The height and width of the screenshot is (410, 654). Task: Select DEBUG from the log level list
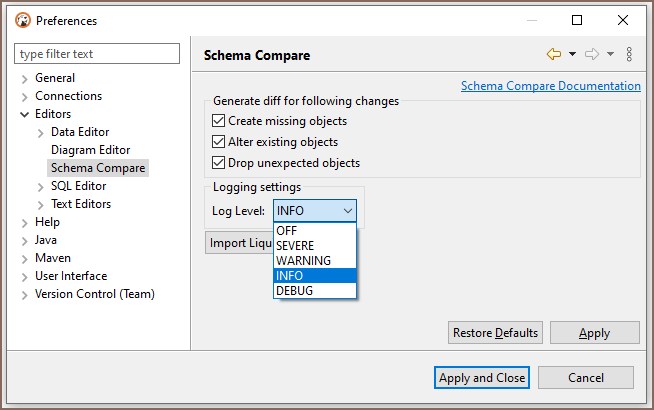coord(315,290)
